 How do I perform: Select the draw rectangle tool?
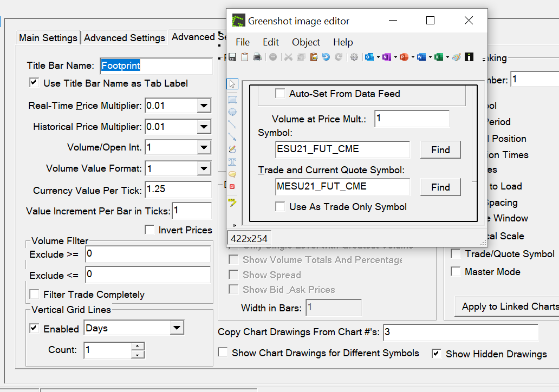tap(232, 100)
